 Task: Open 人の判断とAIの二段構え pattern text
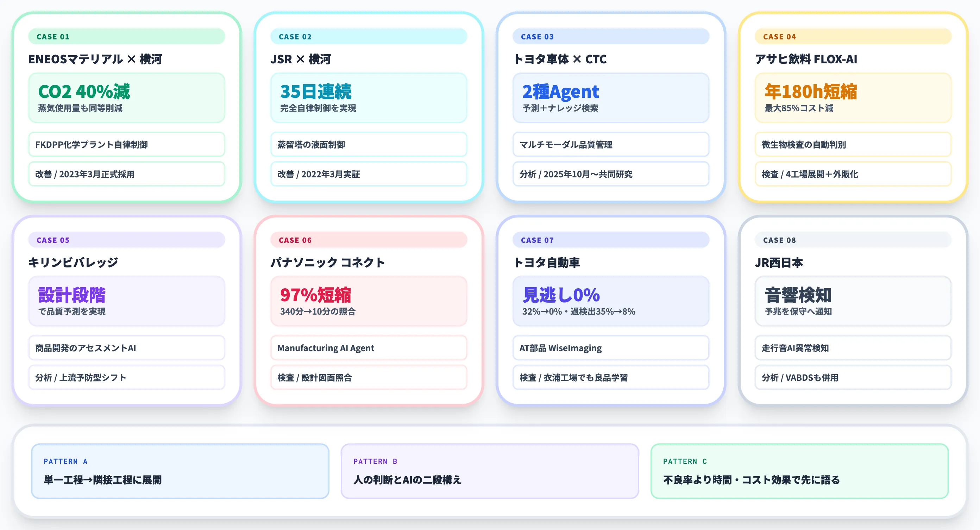pyautogui.click(x=407, y=480)
